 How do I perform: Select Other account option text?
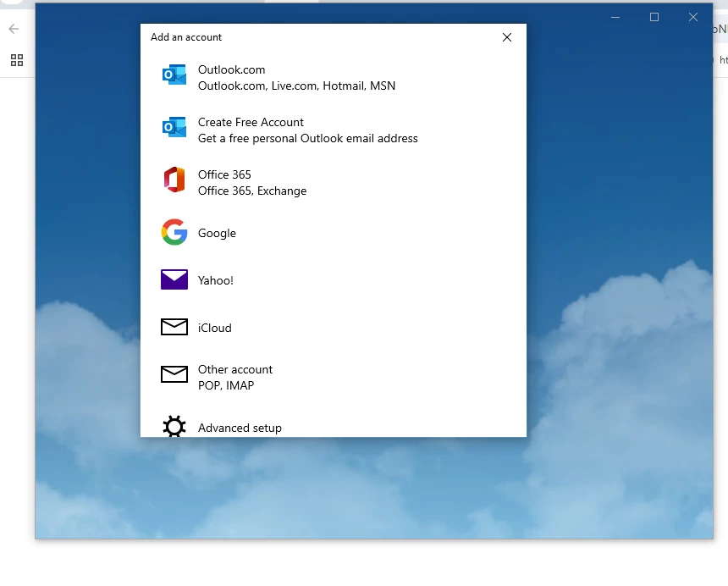pyautogui.click(x=235, y=369)
